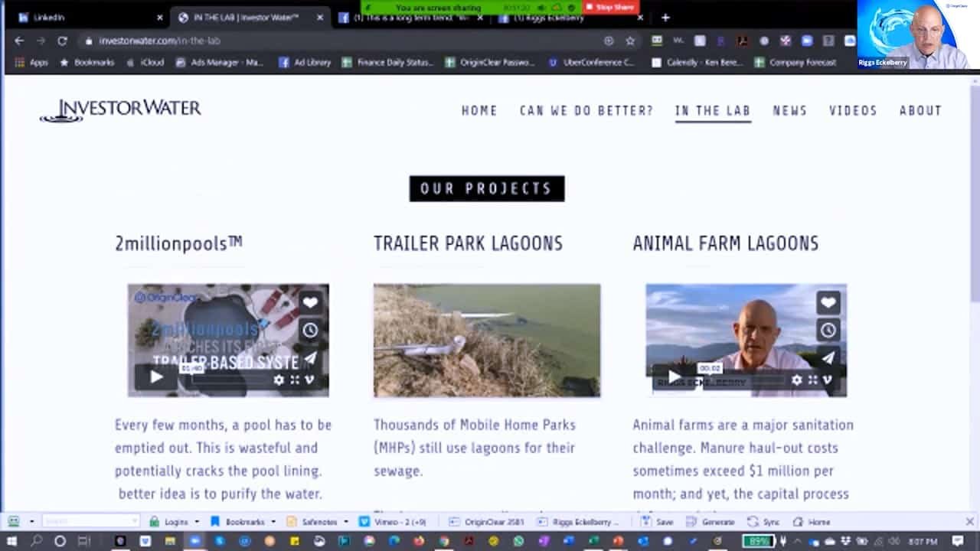This screenshot has height=551, width=980.
Task: Add 2millionpools video to Watch Later
Action: click(x=310, y=330)
